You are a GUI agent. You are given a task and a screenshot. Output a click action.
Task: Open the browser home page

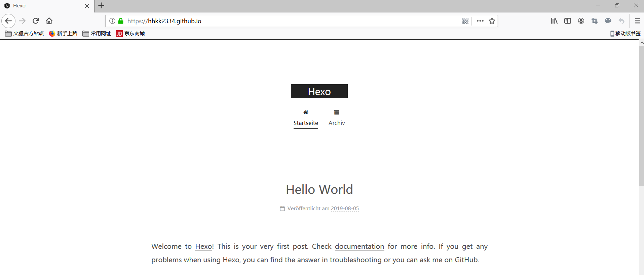pos(49,21)
